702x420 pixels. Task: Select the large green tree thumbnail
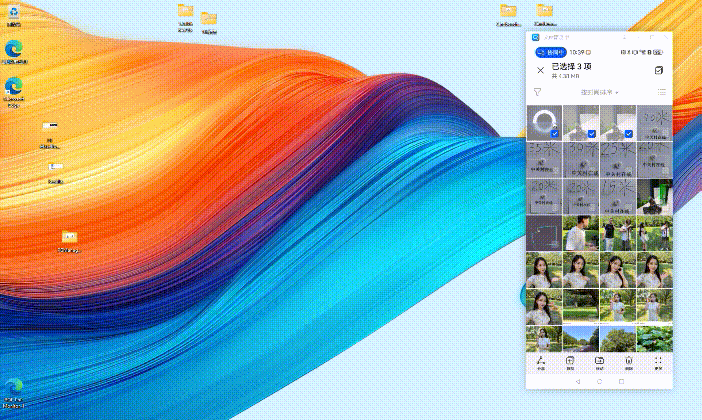[617, 339]
